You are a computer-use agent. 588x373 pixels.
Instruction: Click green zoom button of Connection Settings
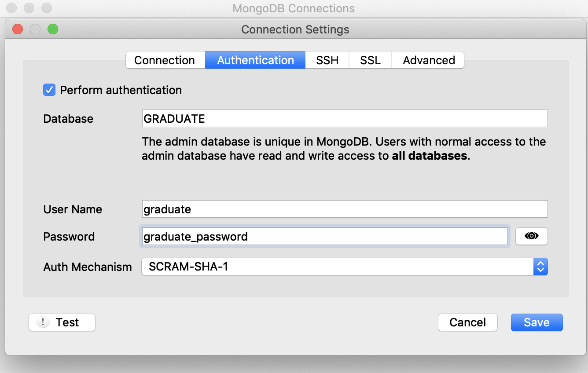tap(53, 29)
